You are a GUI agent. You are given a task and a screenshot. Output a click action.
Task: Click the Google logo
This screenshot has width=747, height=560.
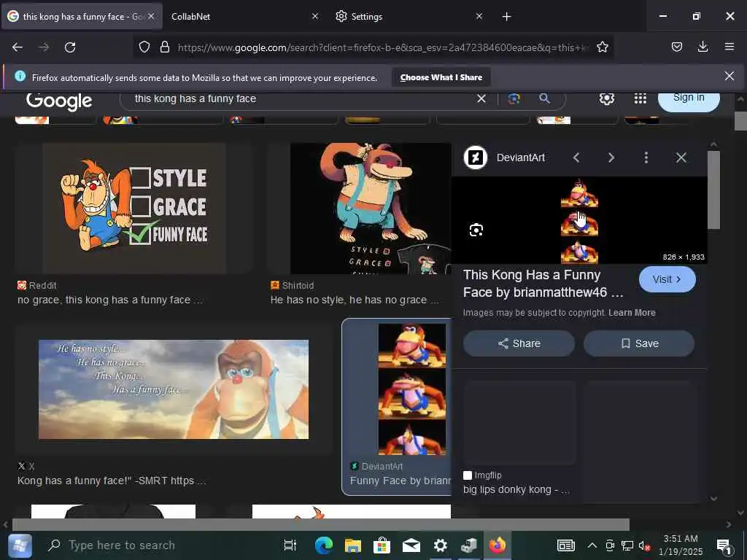point(59,101)
